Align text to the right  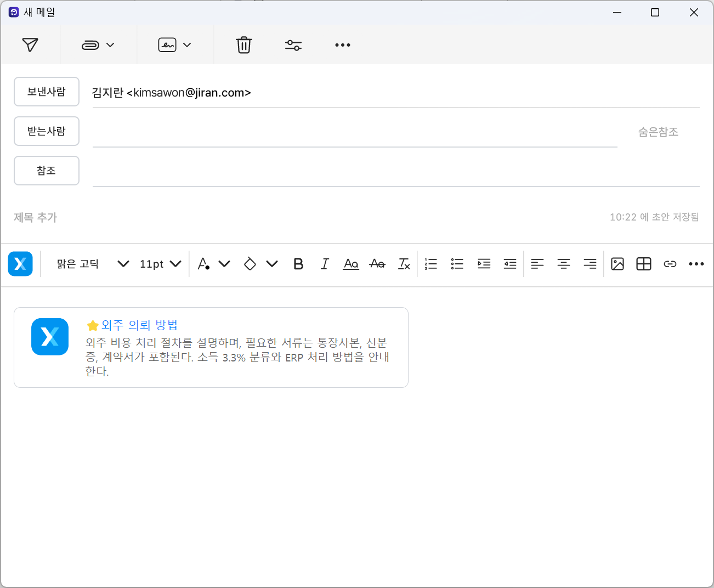click(x=590, y=264)
